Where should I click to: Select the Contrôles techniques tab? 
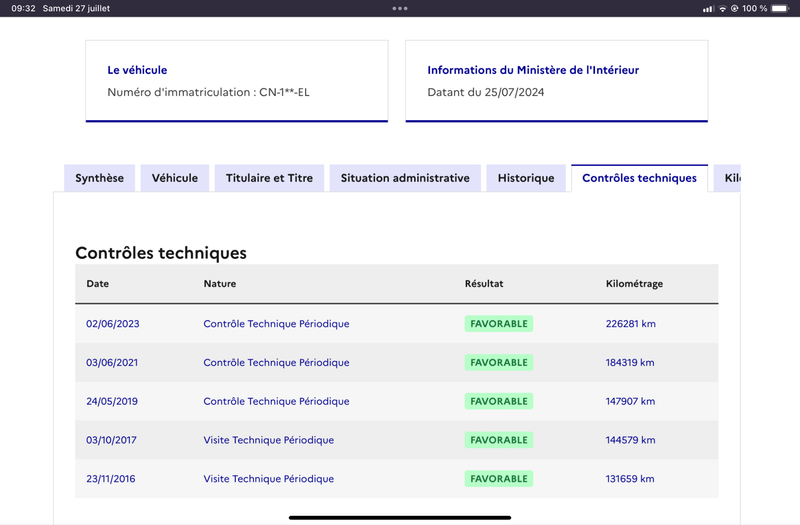coord(639,178)
